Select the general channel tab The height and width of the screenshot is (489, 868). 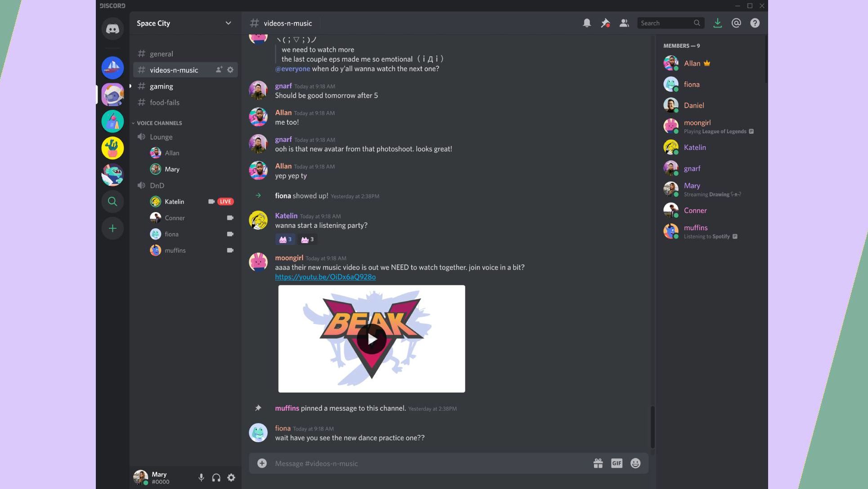tap(161, 54)
